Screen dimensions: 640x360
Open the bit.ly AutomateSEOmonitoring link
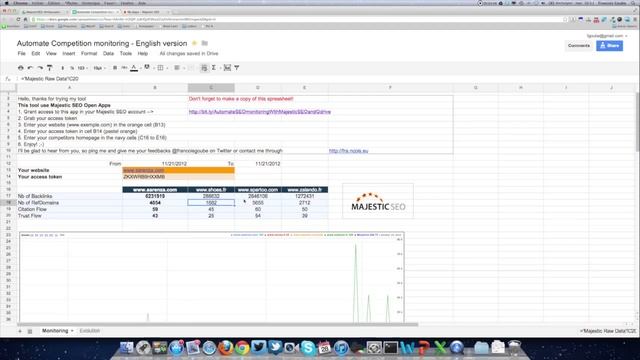(x=260, y=111)
